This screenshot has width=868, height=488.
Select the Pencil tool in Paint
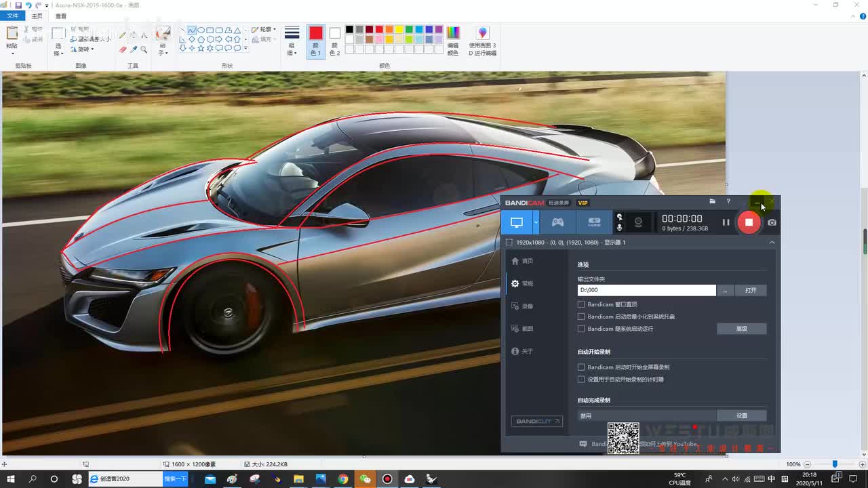pos(123,35)
